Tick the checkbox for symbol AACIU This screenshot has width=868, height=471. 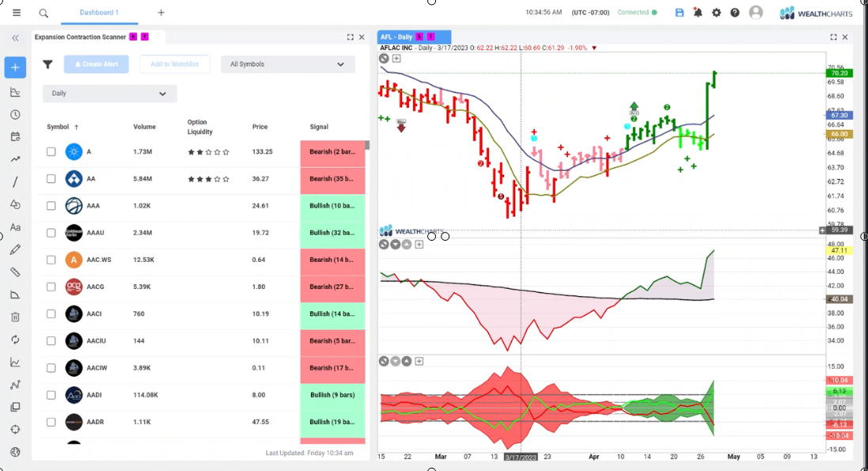pos(51,341)
